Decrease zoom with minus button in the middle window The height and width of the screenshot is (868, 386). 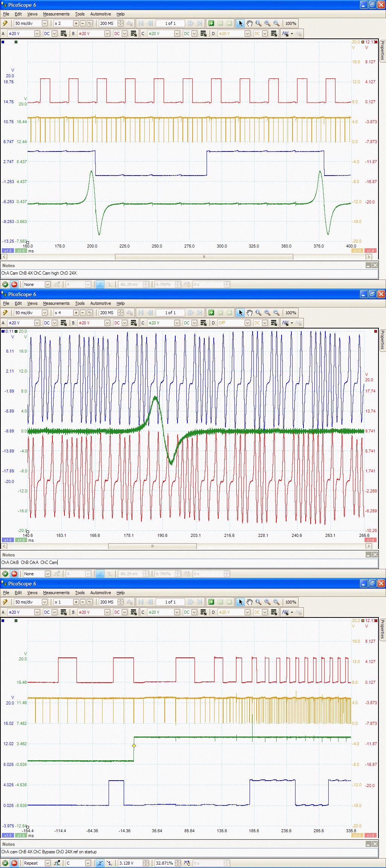[83, 313]
